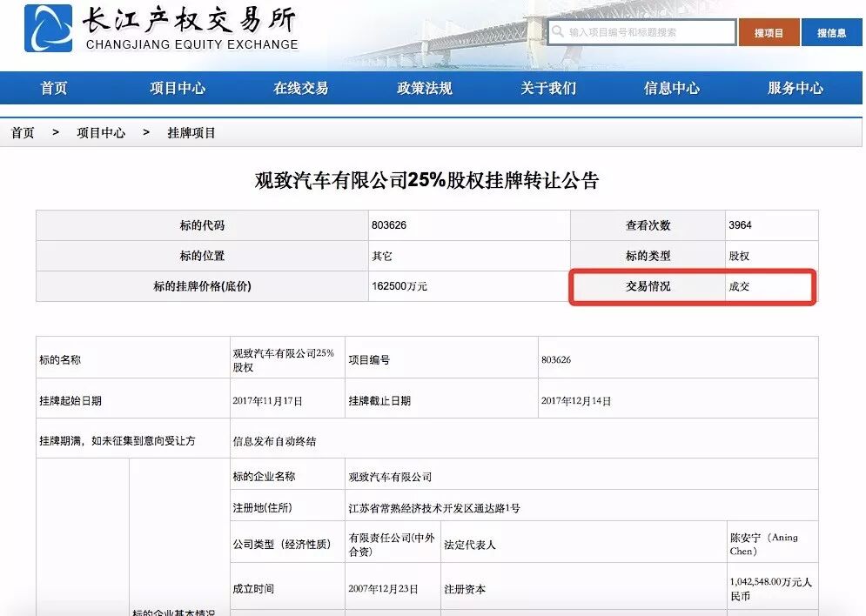866x616 pixels.
Task: Click the 交易情况 label cell
Action: pyautogui.click(x=648, y=286)
